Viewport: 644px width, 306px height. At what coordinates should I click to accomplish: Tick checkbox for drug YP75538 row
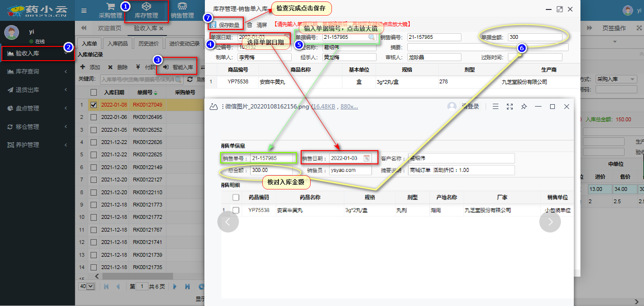pos(236,210)
